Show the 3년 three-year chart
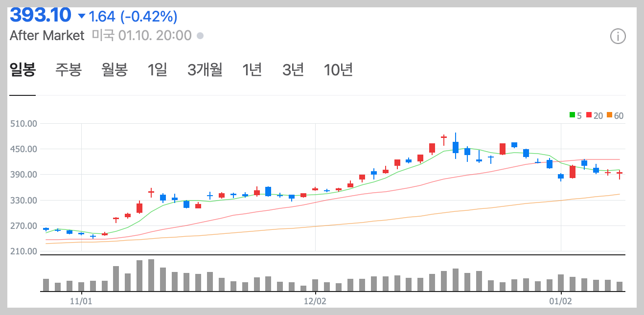Screen dimensions: 644x315 tap(293, 70)
